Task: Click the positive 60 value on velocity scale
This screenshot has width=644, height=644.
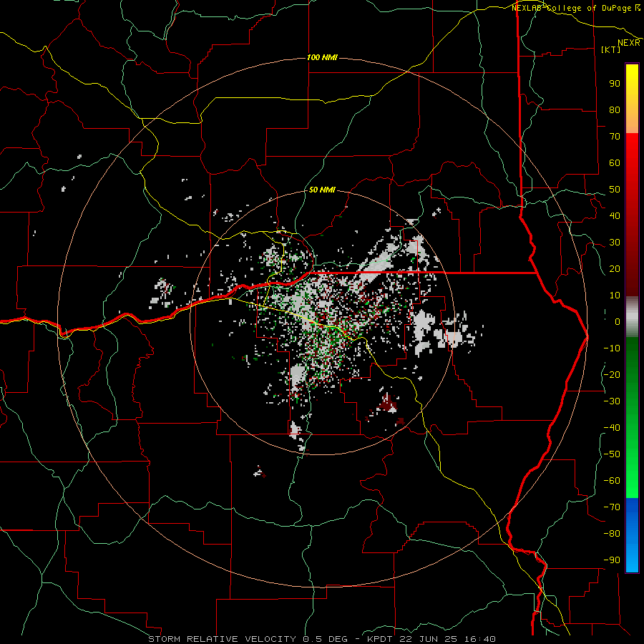Action: (x=615, y=162)
